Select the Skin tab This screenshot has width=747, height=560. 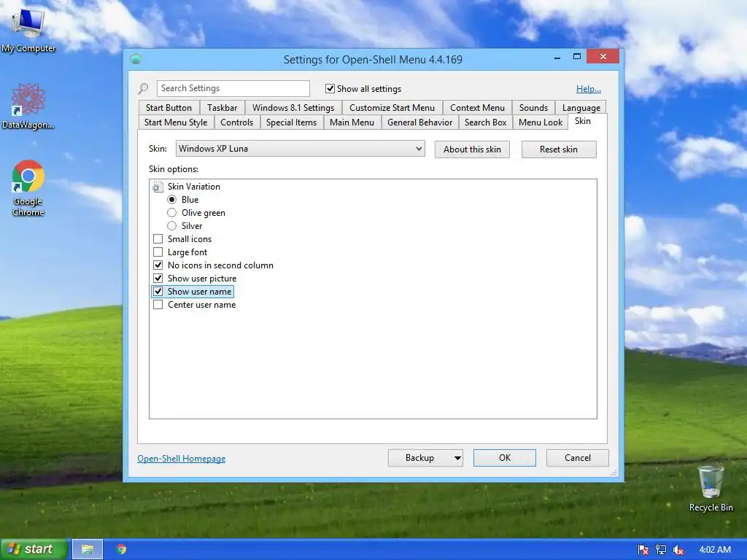583,121
